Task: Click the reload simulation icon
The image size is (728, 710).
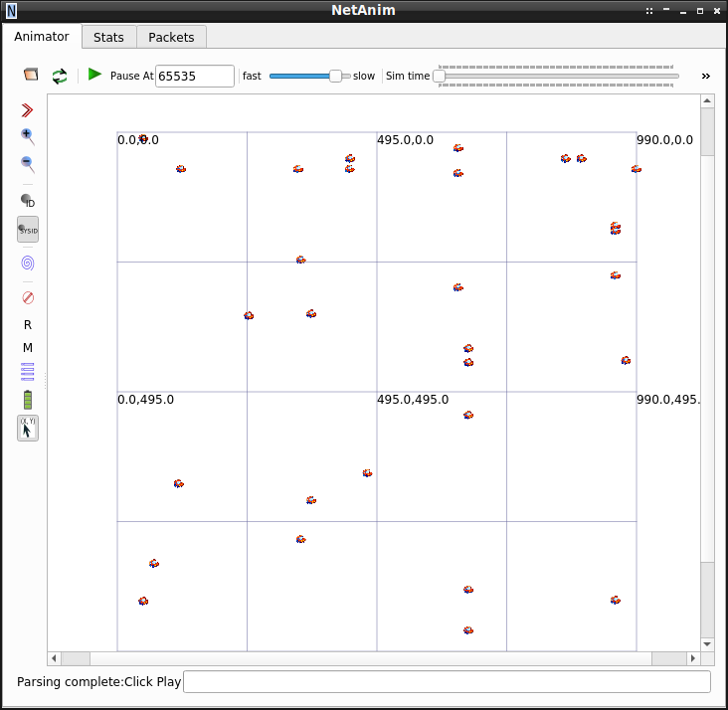Action: tap(60, 76)
